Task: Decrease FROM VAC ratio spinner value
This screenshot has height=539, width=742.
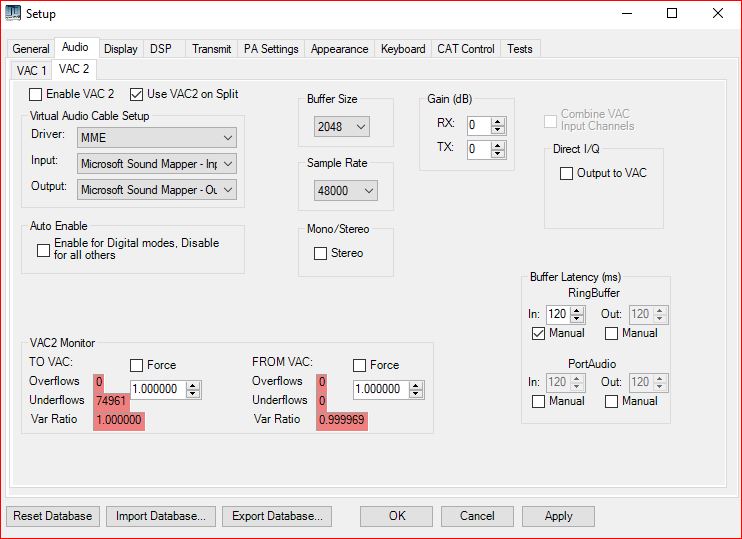Action: click(417, 394)
